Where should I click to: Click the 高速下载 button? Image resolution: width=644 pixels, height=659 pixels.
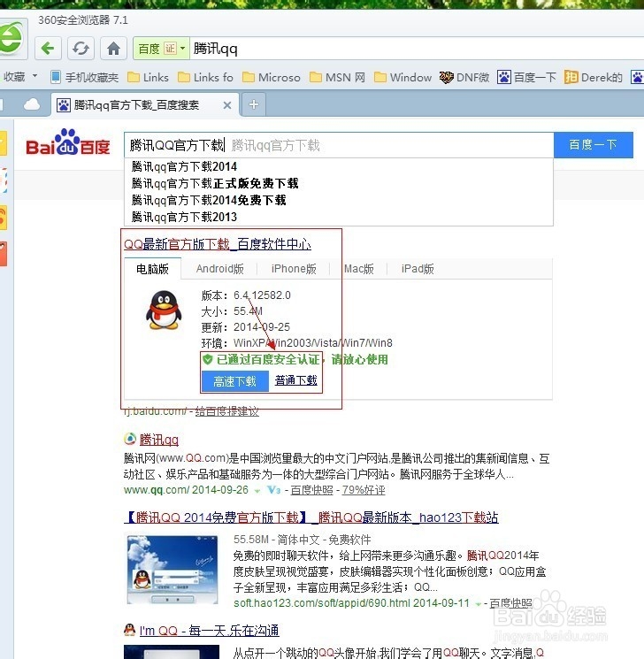tap(234, 381)
